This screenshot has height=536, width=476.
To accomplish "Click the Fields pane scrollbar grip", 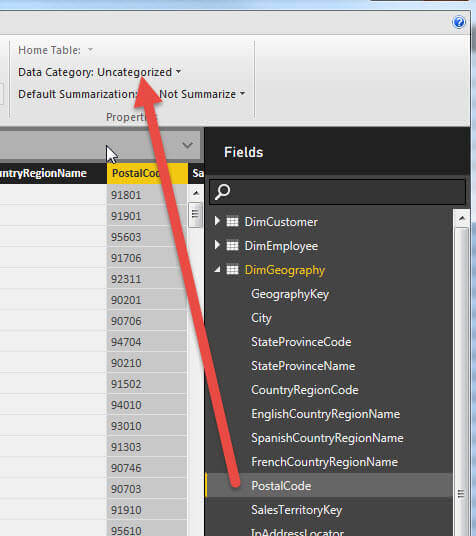I will click(461, 494).
